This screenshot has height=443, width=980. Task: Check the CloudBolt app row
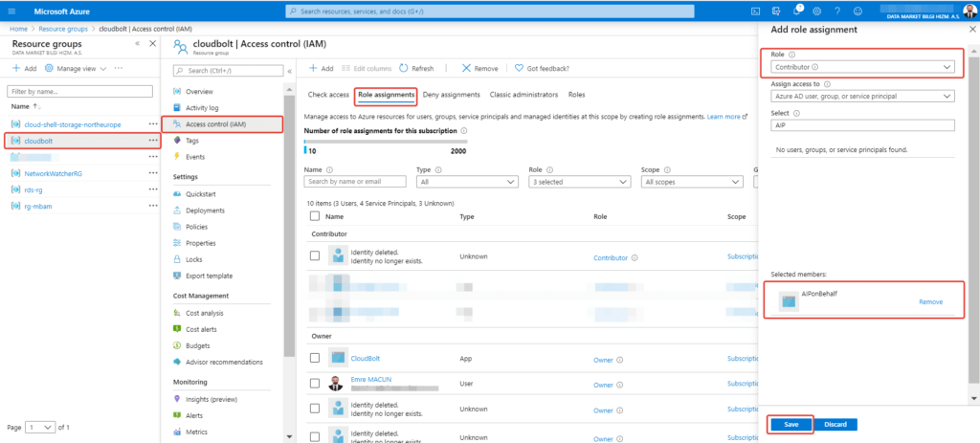315,358
